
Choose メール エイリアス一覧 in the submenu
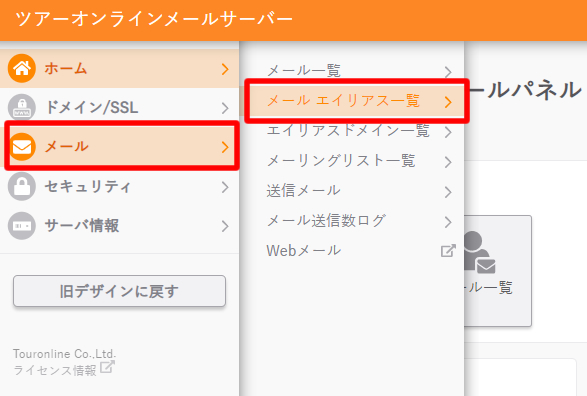[x=352, y=101]
